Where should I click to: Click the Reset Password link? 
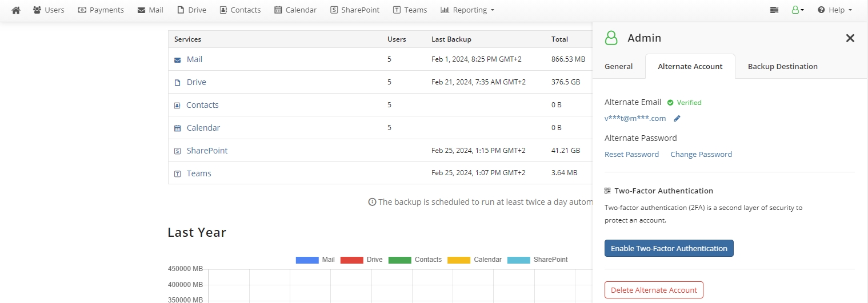631,154
